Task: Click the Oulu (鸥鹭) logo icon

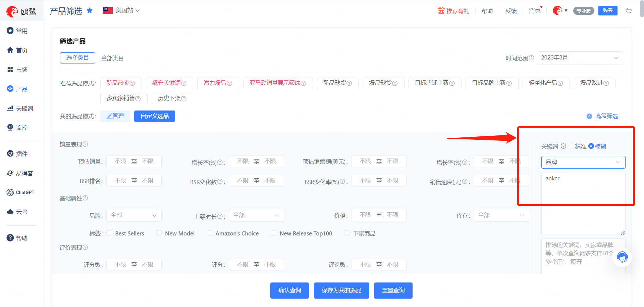Action: (12, 11)
